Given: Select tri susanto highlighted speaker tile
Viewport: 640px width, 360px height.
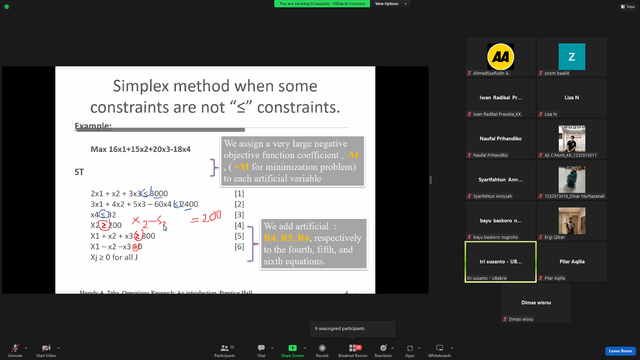Looking at the screenshot, I should (x=500, y=262).
